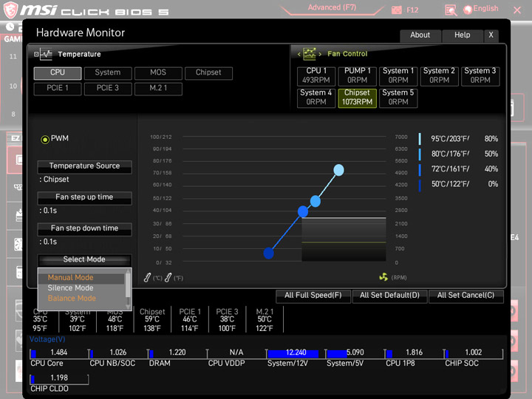
Task: Click the Chipset 59°C temperature reading
Action: coord(152,320)
